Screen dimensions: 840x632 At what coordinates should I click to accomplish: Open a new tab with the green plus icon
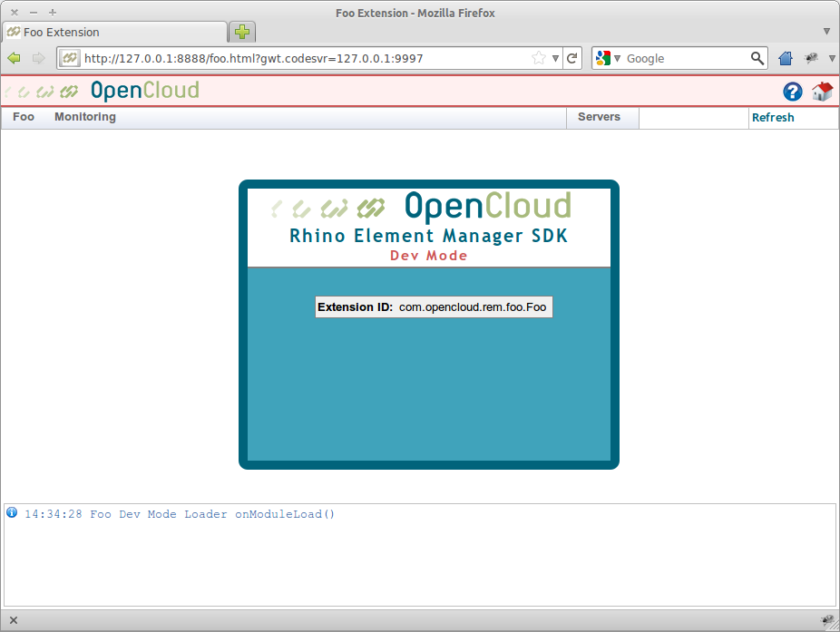(241, 31)
